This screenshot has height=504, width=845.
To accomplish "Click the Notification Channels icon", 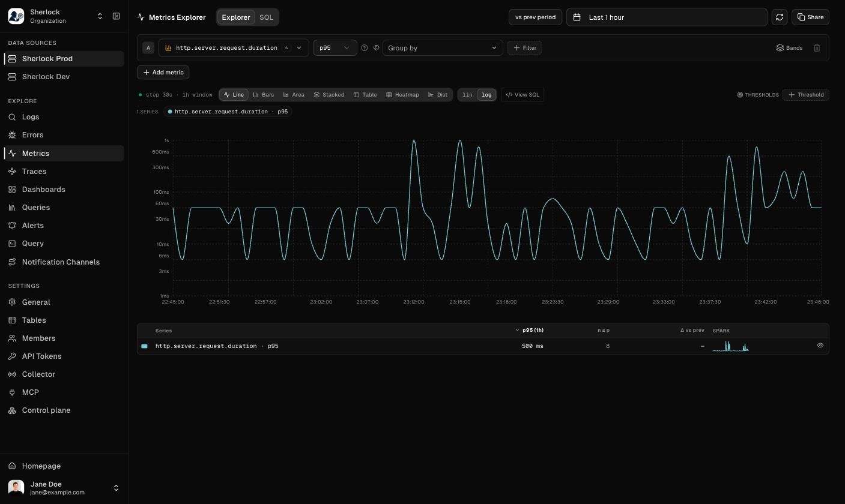I will [12, 262].
